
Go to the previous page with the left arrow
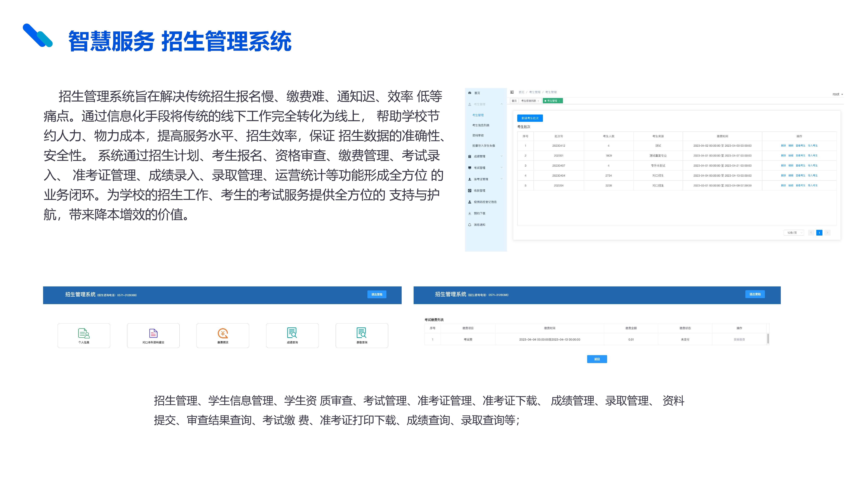pos(811,233)
